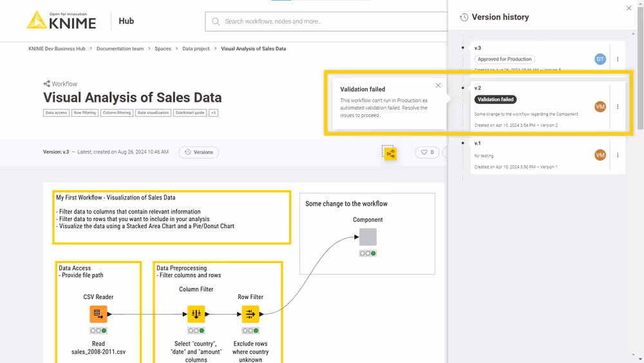The width and height of the screenshot is (644, 363).
Task: Click the Versions button
Action: click(x=198, y=152)
